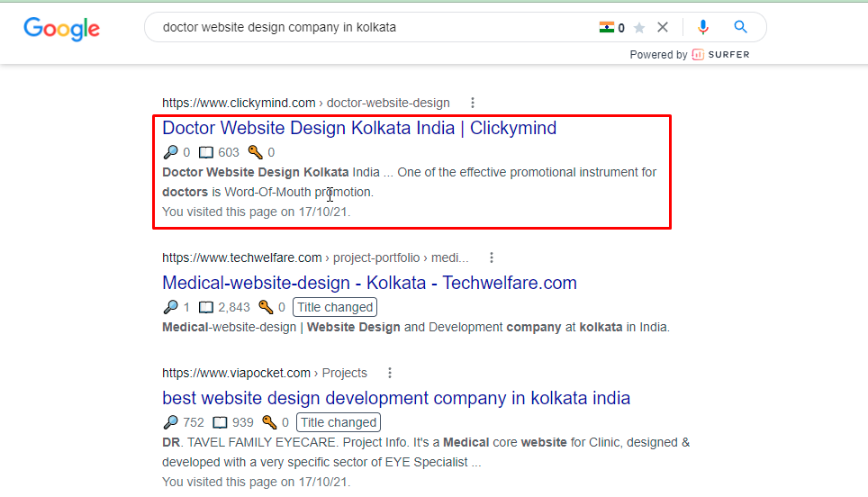This screenshot has height=497, width=868.
Task: Open three-dot menu for Techwelfare result
Action: tap(491, 258)
